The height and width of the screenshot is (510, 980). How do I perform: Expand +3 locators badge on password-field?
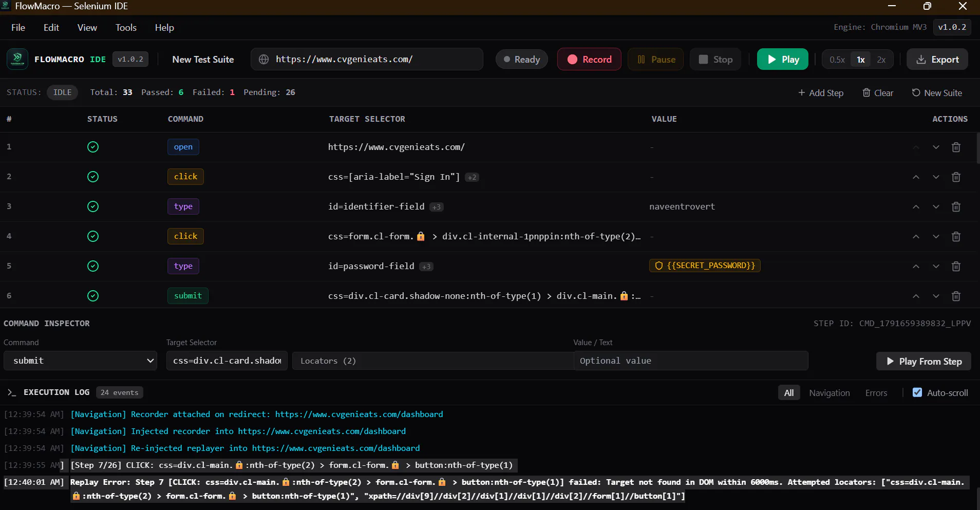pyautogui.click(x=426, y=267)
